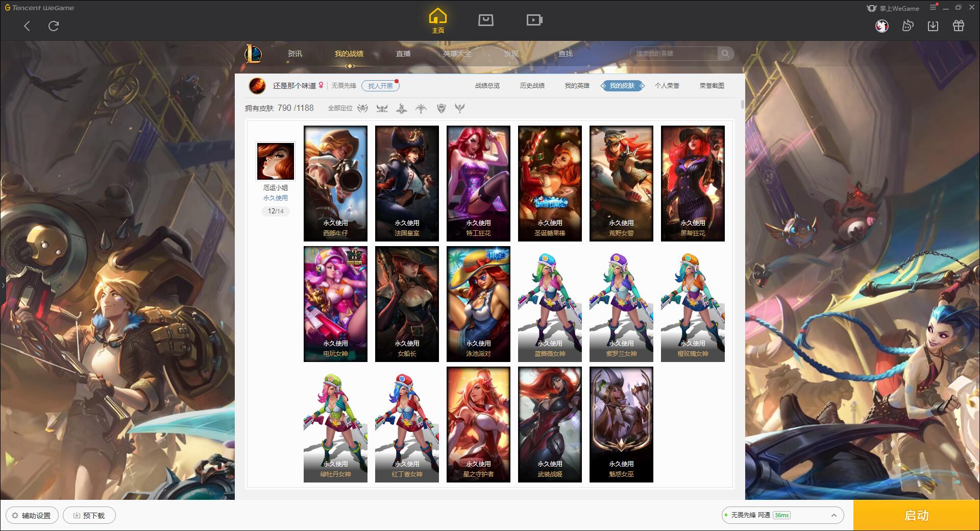Filter skins by tank shield role icon
Viewport: 980px width, 531px height.
442,108
